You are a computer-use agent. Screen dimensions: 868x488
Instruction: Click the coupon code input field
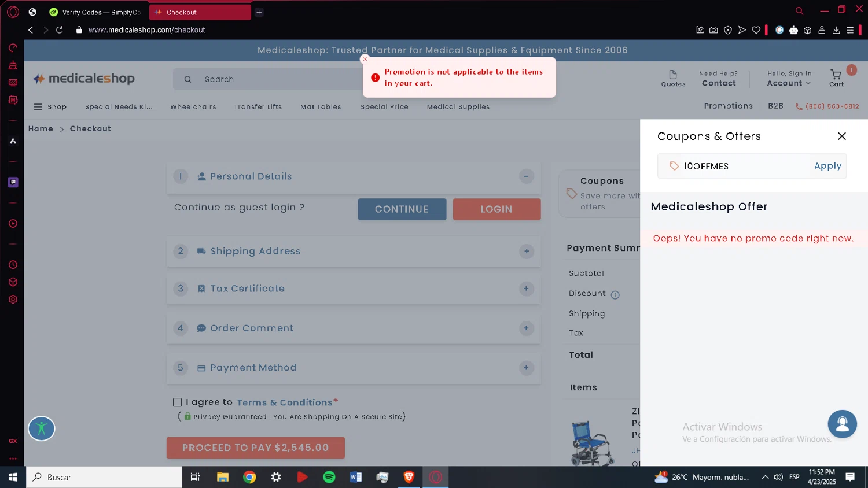745,166
